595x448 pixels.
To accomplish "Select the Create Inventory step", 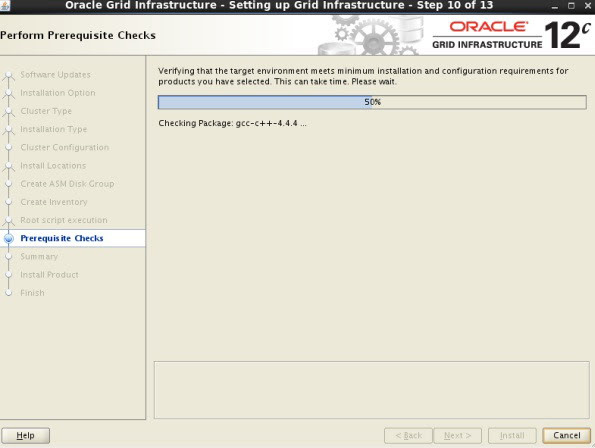I will tap(54, 202).
